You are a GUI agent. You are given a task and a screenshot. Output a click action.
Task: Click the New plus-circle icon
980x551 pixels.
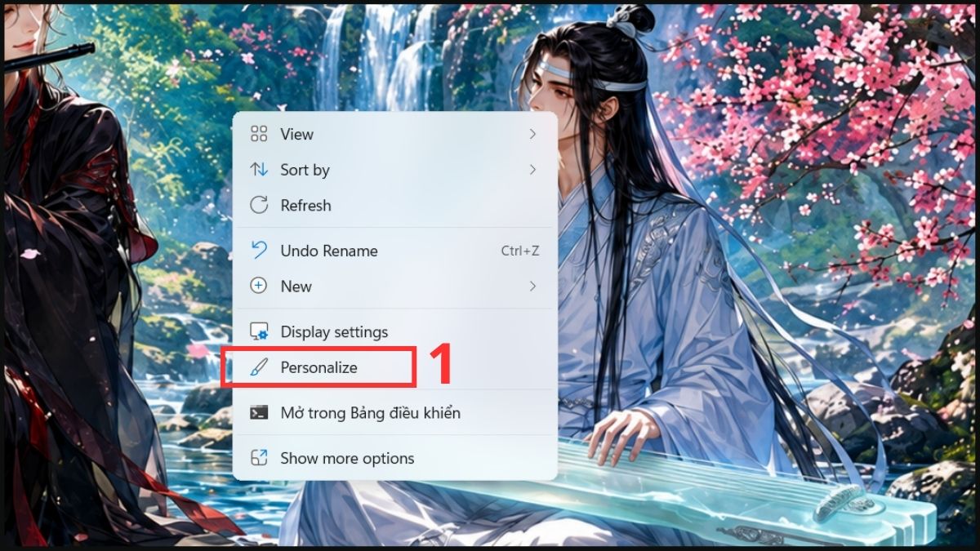pyautogui.click(x=259, y=287)
